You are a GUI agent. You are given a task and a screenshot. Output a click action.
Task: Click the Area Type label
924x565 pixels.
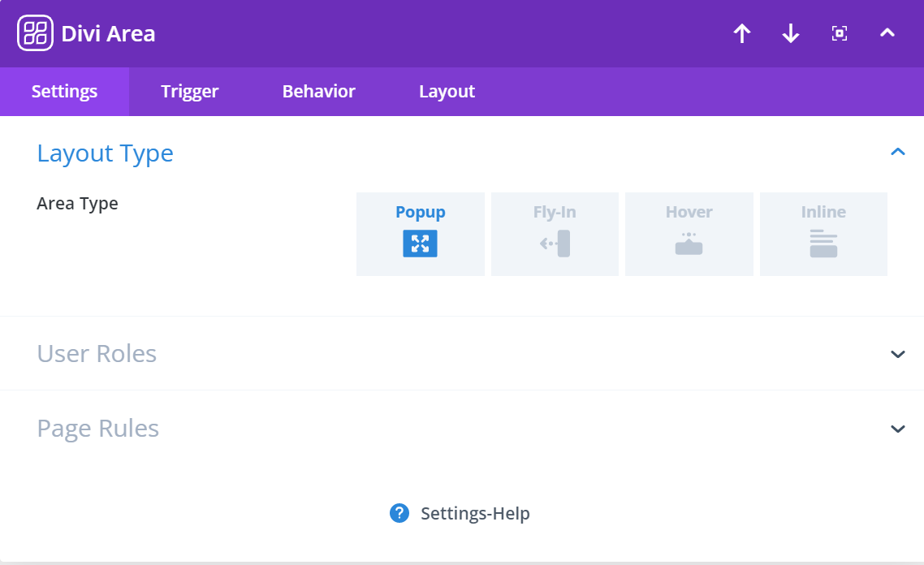pos(77,204)
